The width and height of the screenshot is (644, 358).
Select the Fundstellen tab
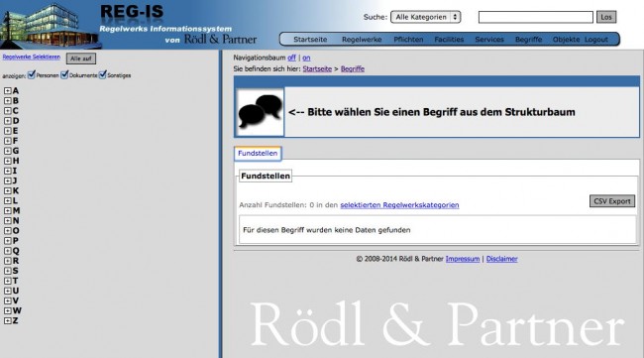point(258,154)
